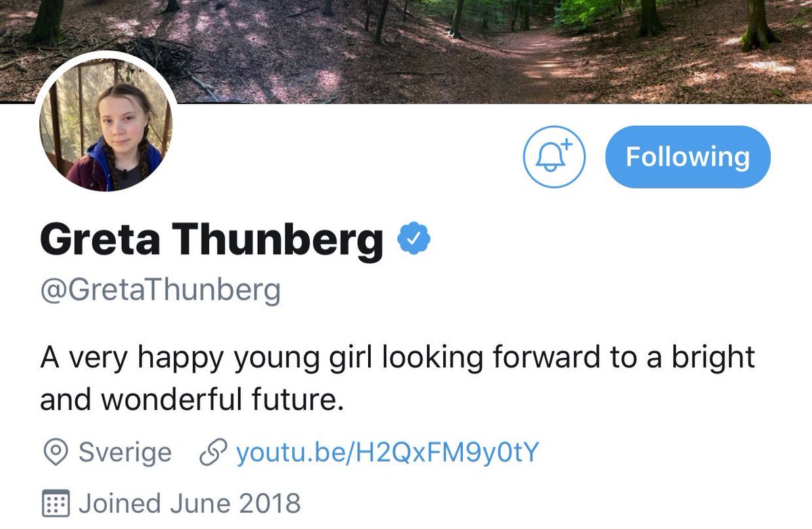Click the word 'Following' inside the button

pos(687,156)
